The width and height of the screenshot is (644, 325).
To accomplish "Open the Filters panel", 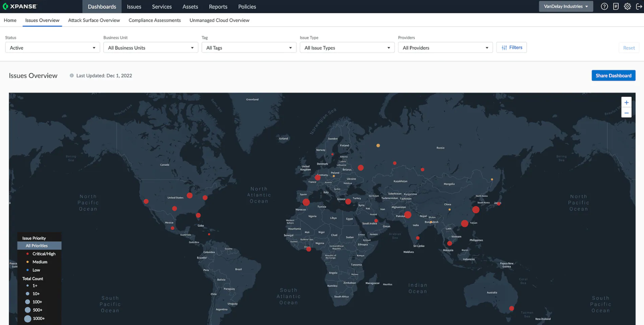I will pyautogui.click(x=511, y=48).
